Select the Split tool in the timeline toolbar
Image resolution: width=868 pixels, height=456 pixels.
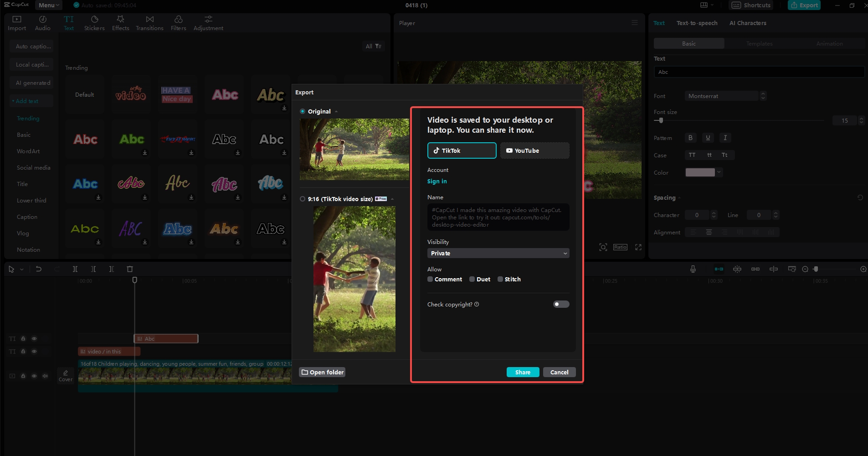(75, 269)
